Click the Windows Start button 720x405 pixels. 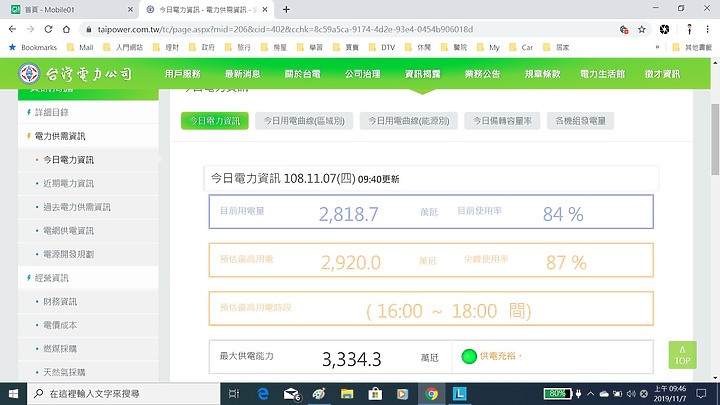13,394
